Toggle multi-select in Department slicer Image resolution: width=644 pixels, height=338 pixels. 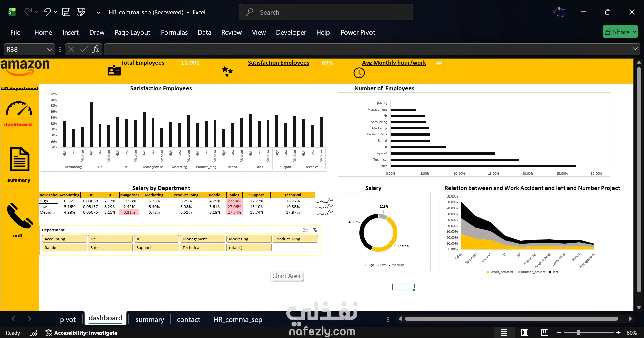[306, 230]
